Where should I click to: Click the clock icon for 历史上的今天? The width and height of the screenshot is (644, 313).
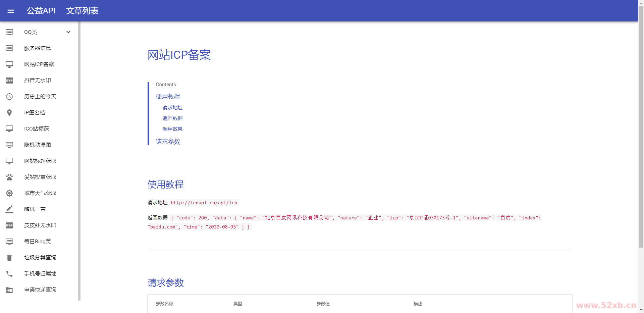pos(9,97)
